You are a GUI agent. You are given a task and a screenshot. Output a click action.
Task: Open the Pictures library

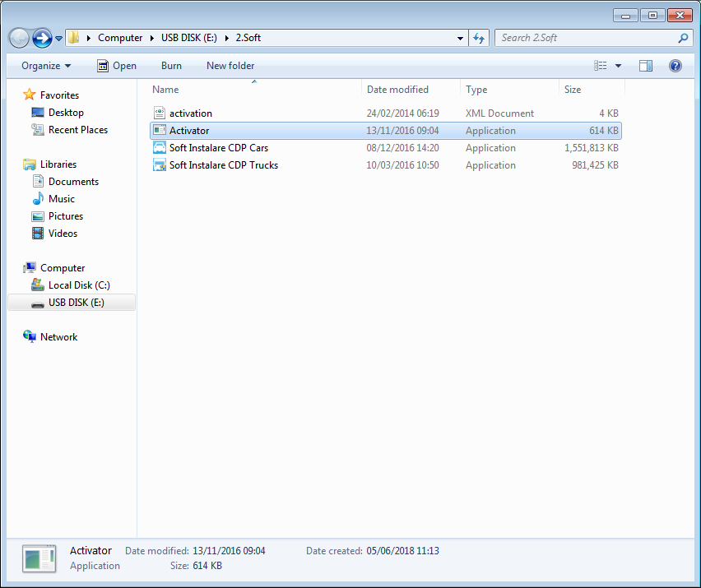click(x=66, y=216)
